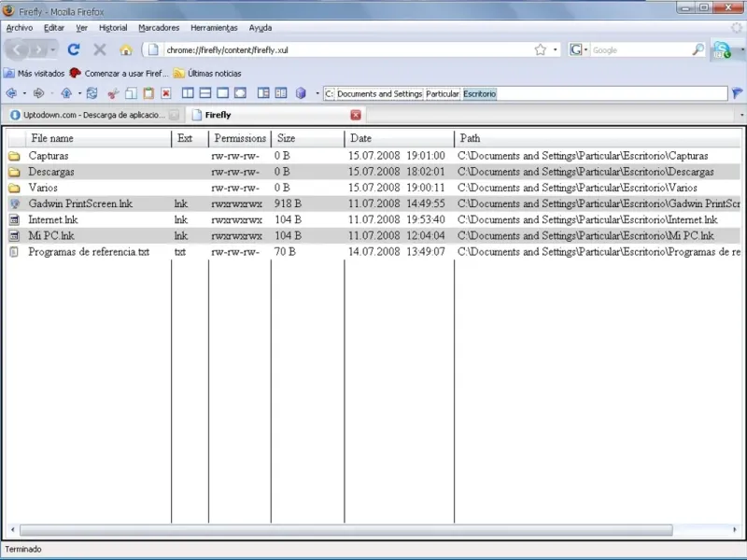
Task: Click Firefly forward arrow in file toolbar
Action: point(38,93)
